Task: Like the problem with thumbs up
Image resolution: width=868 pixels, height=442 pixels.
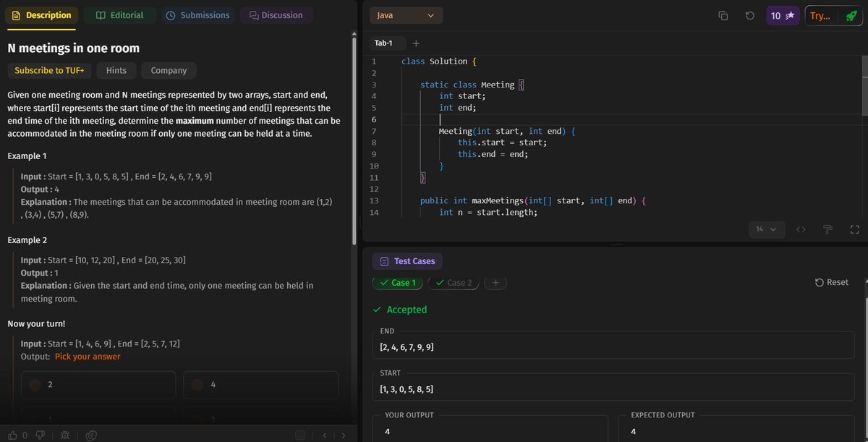Action: pos(13,435)
